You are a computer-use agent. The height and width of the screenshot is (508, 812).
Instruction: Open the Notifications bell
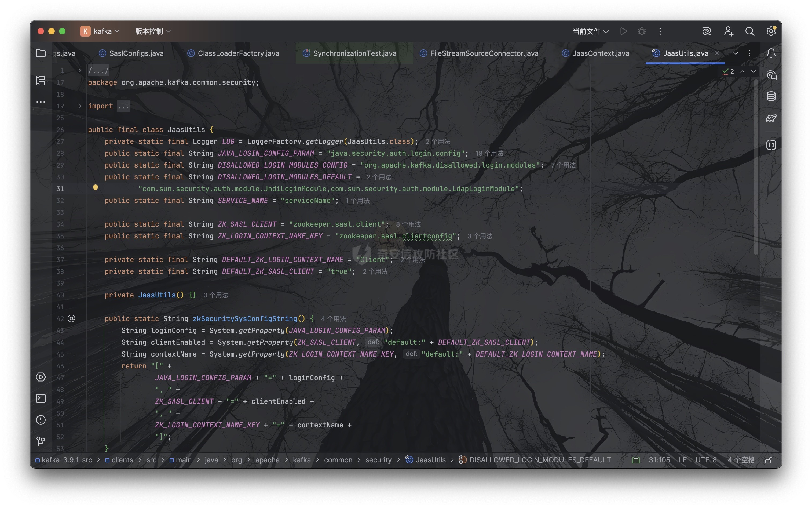click(771, 53)
